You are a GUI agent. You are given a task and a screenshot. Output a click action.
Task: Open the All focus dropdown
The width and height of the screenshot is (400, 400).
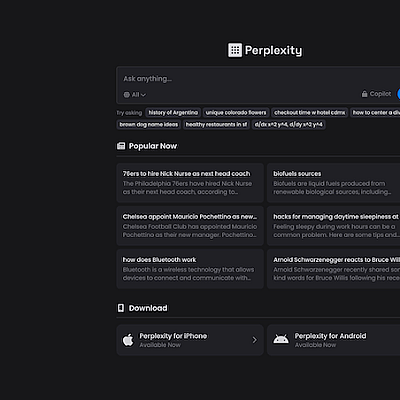135,95
